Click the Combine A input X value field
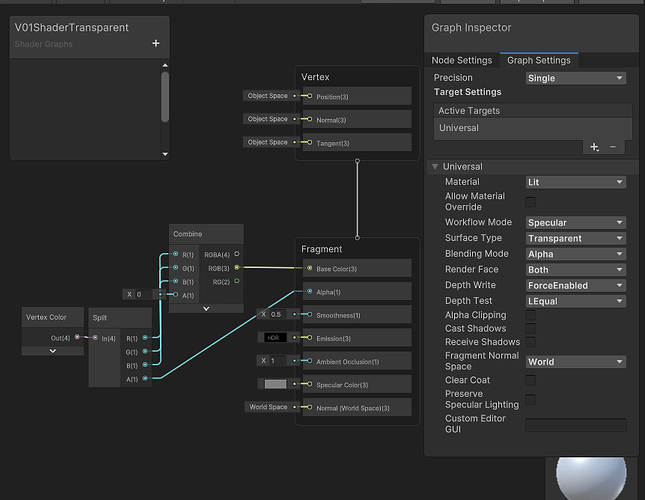645x500 pixels. 144,294
